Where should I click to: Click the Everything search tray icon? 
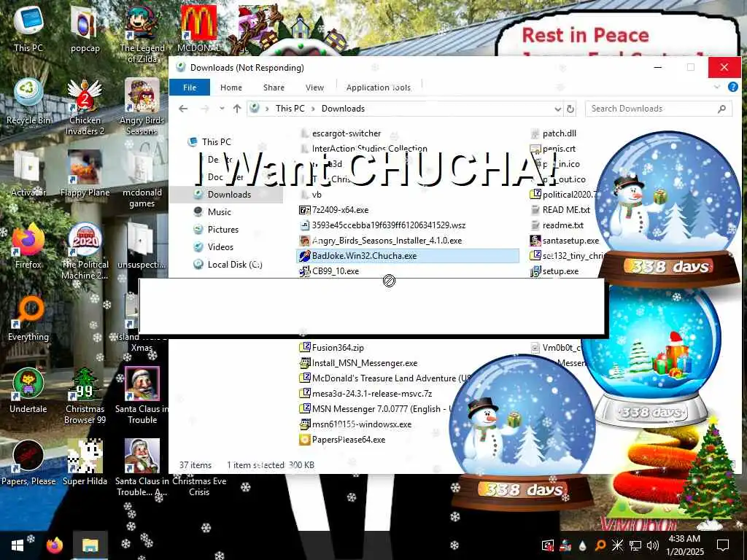pyautogui.click(x=601, y=545)
